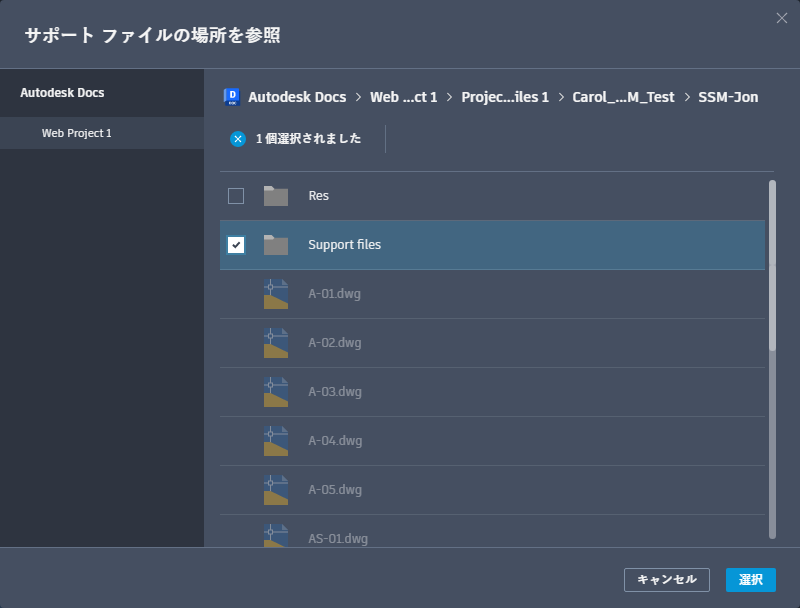Click the A-02.dwg drawing file icon

click(x=276, y=343)
